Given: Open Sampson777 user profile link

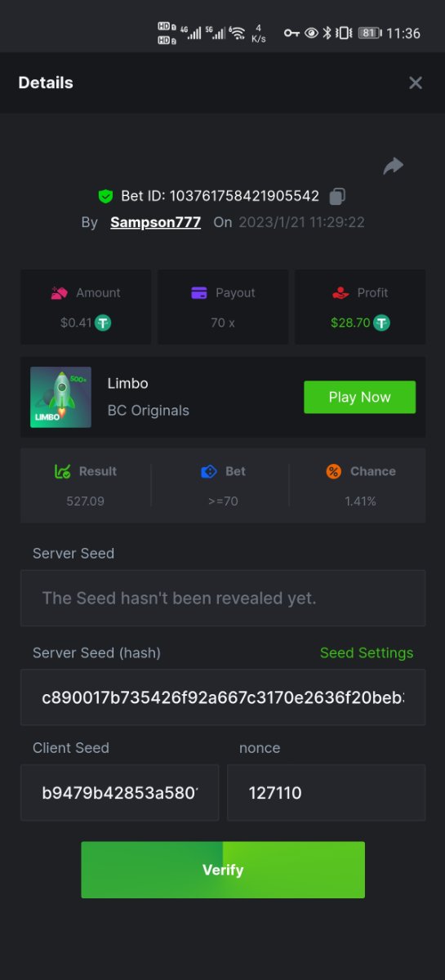Looking at the screenshot, I should pos(155,222).
